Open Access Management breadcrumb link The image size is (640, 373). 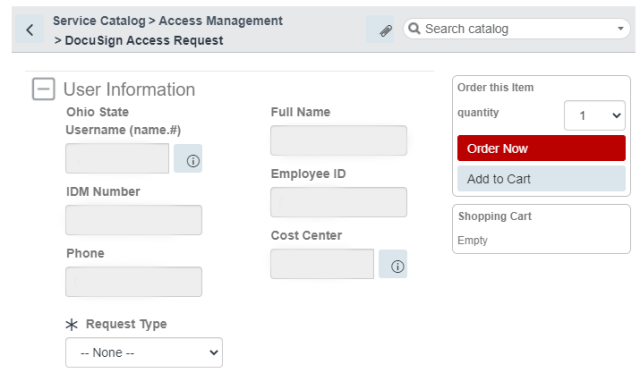pyautogui.click(x=220, y=21)
